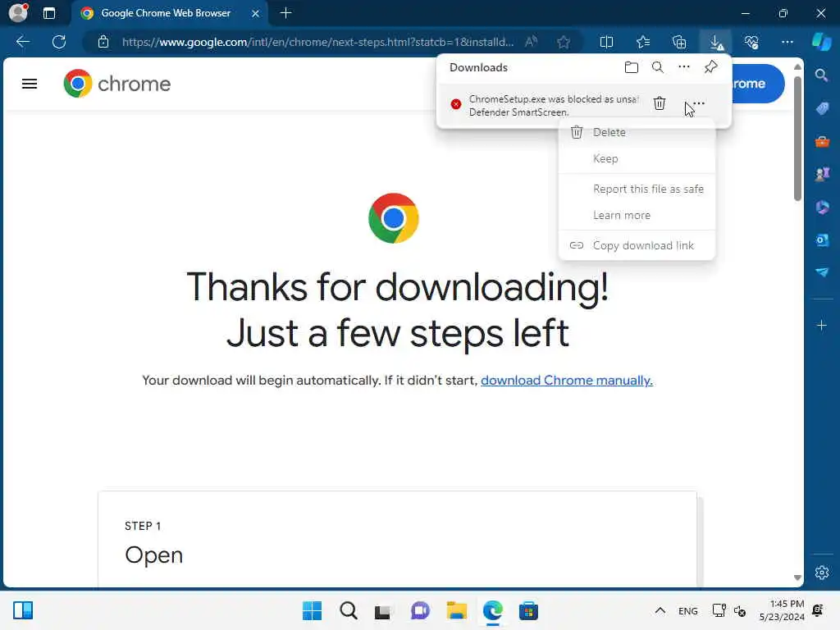
Task: Open Collections icon in toolbar
Action: click(x=679, y=42)
